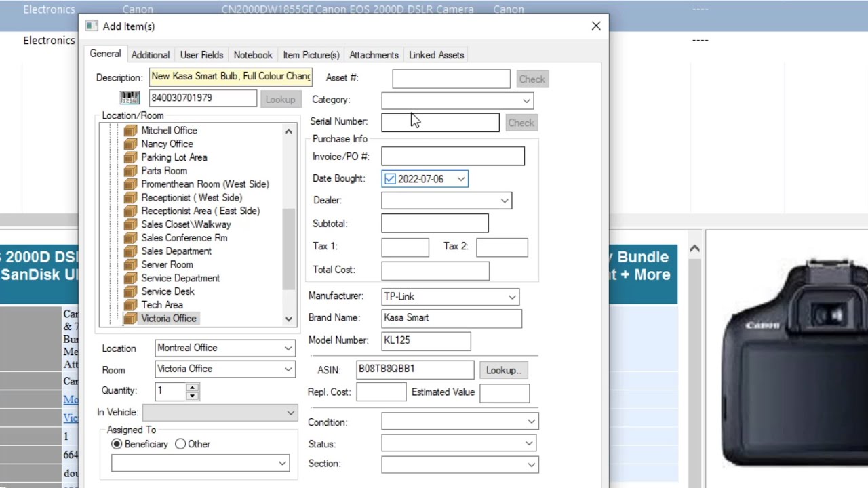Click the Tax 2 input field
Viewport: 868px width, 488px height.
(502, 247)
